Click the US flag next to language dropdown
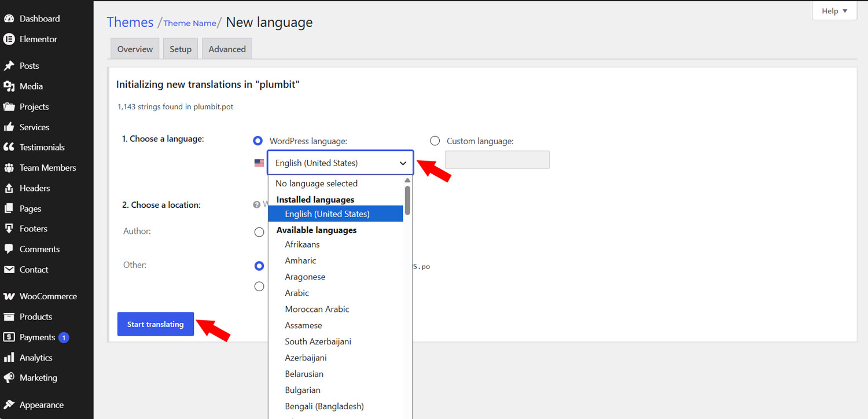 pos(259,163)
